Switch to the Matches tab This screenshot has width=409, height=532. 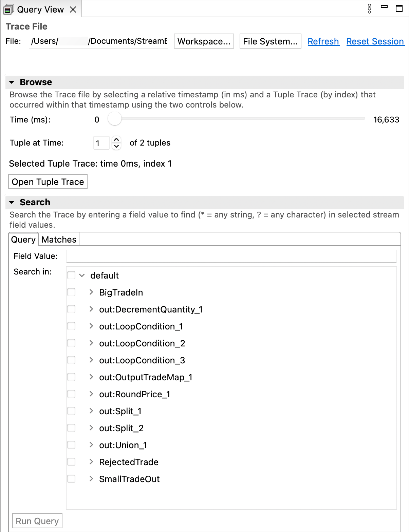(59, 240)
